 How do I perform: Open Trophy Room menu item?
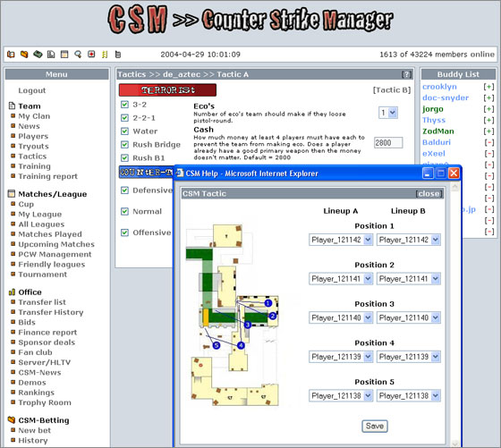pos(45,402)
